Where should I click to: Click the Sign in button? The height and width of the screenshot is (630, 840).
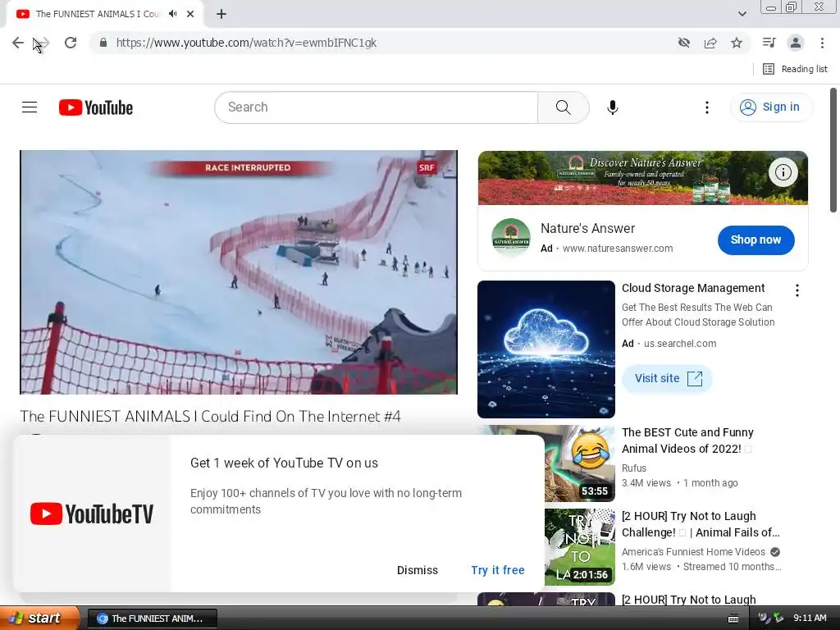(x=771, y=107)
